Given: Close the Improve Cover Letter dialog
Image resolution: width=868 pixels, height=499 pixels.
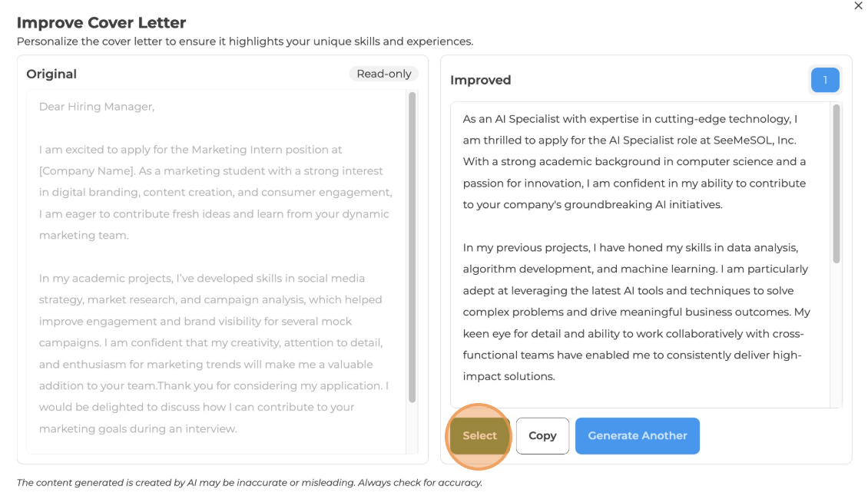Looking at the screenshot, I should coord(858,6).
